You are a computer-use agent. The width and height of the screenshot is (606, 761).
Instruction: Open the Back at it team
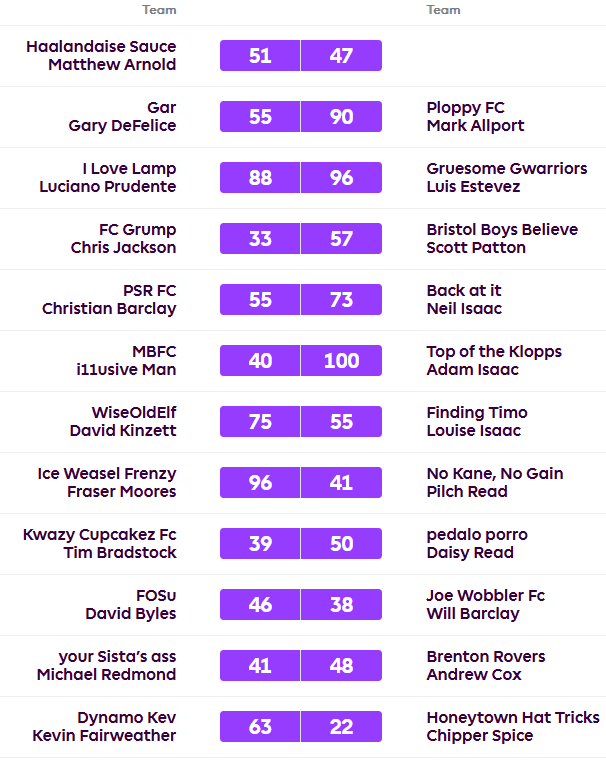click(463, 290)
